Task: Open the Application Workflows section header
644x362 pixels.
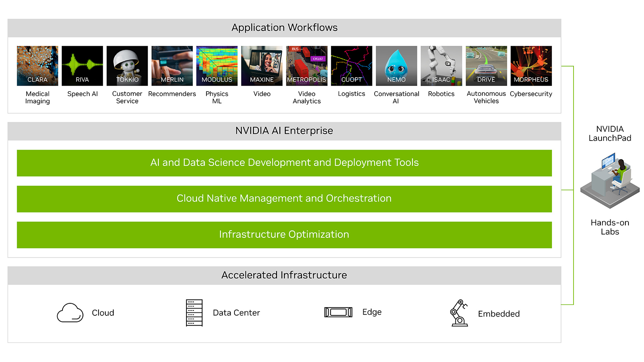Action: pos(284,28)
